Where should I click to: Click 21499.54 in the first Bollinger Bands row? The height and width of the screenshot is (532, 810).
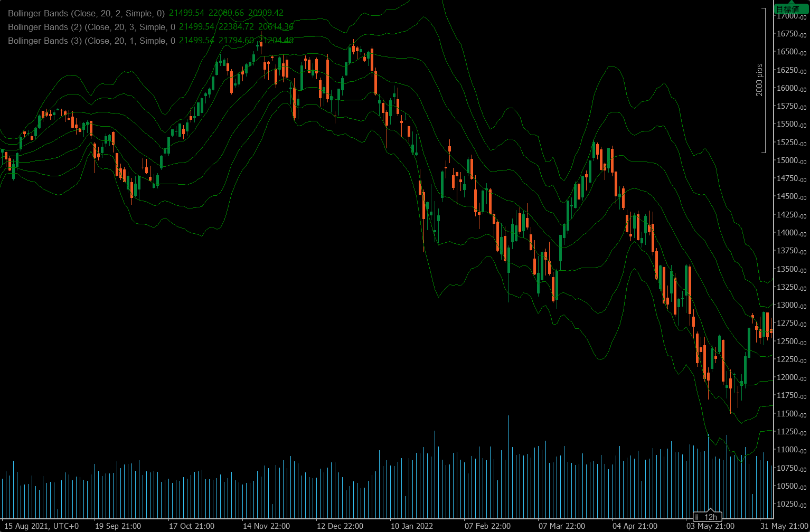tap(186, 13)
